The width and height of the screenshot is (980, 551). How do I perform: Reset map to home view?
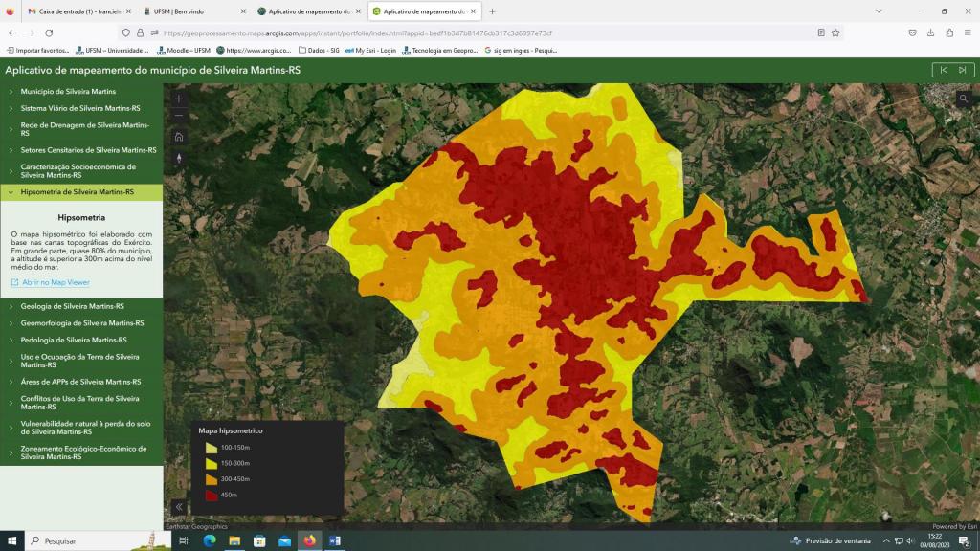click(179, 136)
